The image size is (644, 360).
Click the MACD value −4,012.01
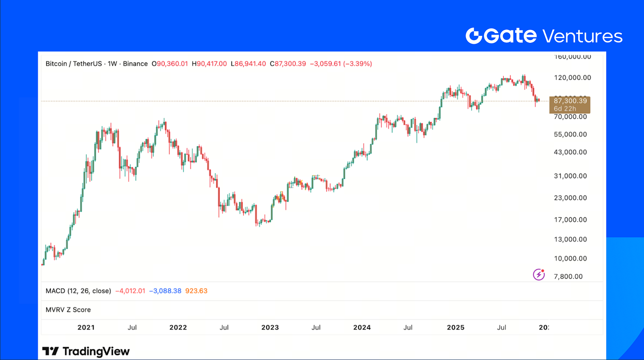pos(130,291)
